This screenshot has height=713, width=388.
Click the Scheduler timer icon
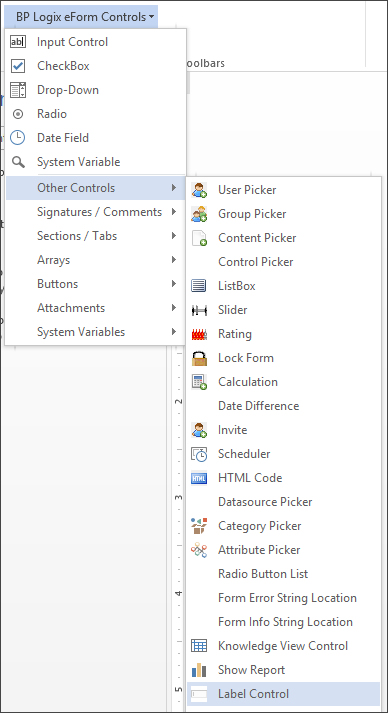point(199,454)
